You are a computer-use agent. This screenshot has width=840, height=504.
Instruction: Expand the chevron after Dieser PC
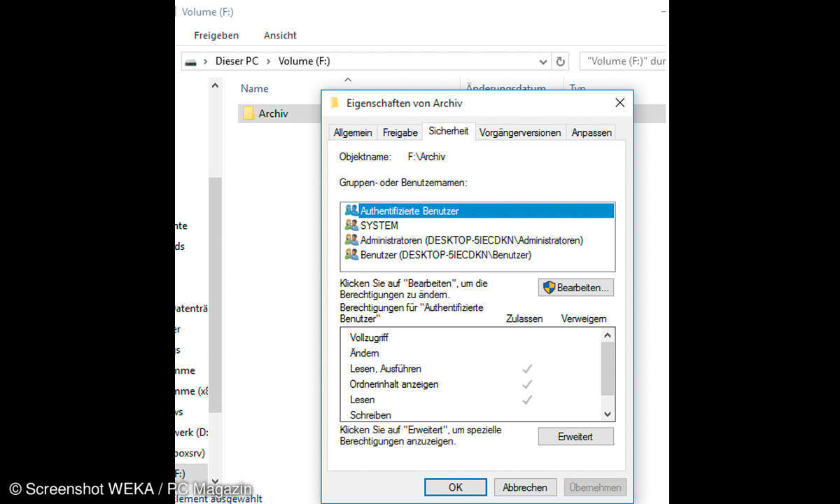pos(269,62)
